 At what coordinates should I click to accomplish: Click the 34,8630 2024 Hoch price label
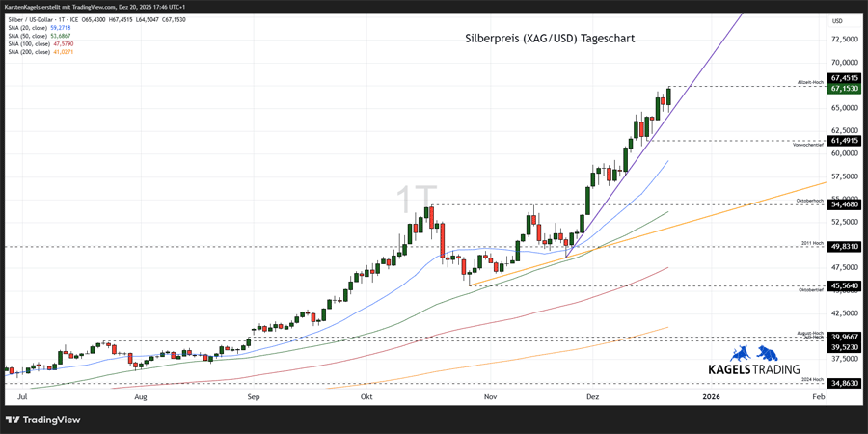click(844, 383)
